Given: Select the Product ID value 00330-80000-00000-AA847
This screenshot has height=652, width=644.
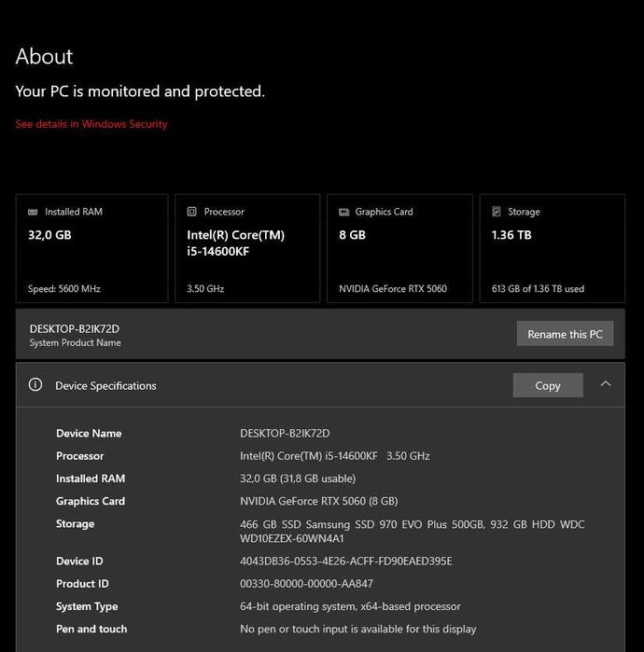Looking at the screenshot, I should click(306, 584).
